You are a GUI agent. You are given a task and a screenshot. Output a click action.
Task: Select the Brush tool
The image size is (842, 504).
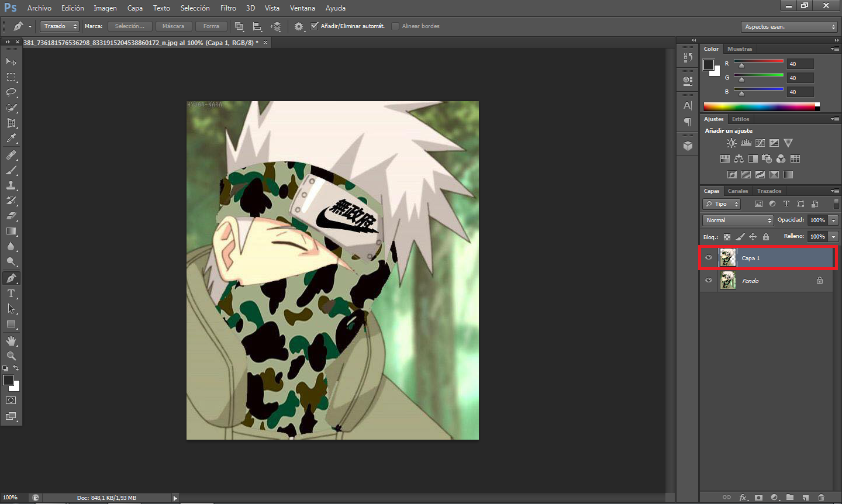pos(11,171)
